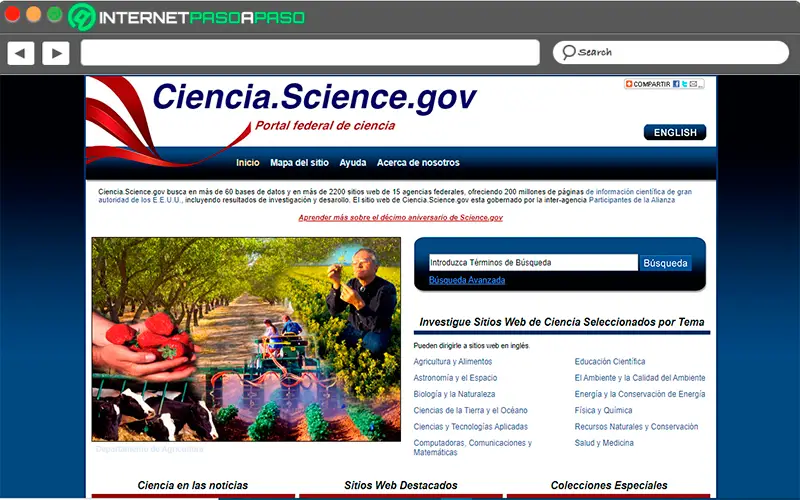This screenshot has width=800, height=500.
Task: Open the Ayuda navigation item
Action: (353, 162)
